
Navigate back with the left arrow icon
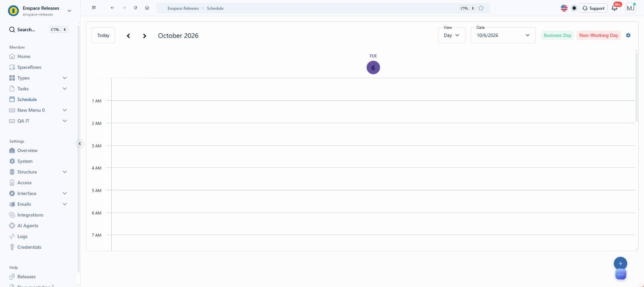point(113,8)
